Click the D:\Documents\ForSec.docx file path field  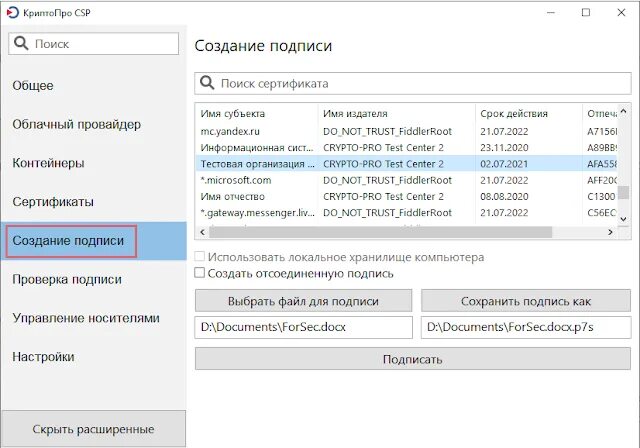click(304, 327)
